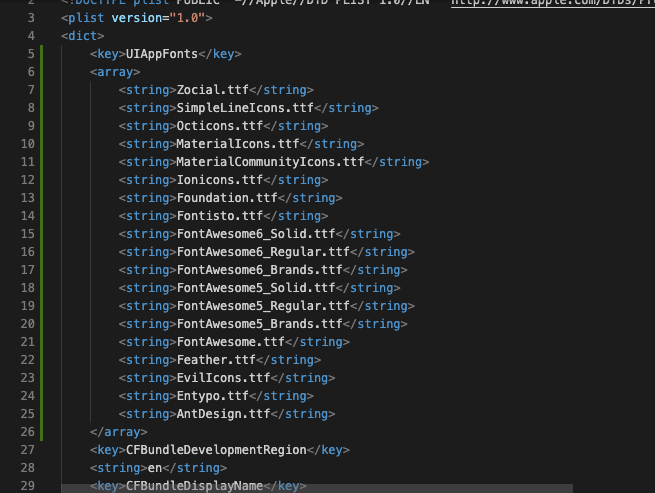Click closing array tag on line 26

click(118, 432)
